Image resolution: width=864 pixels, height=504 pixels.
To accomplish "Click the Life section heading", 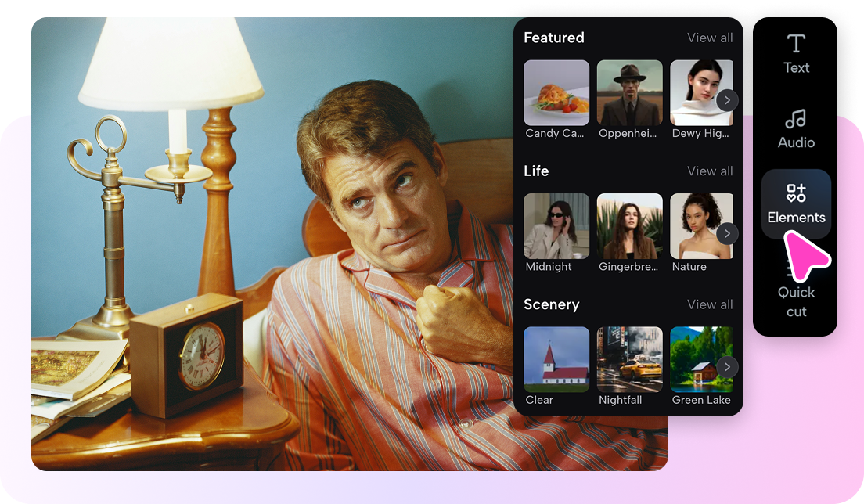I will coord(536,171).
